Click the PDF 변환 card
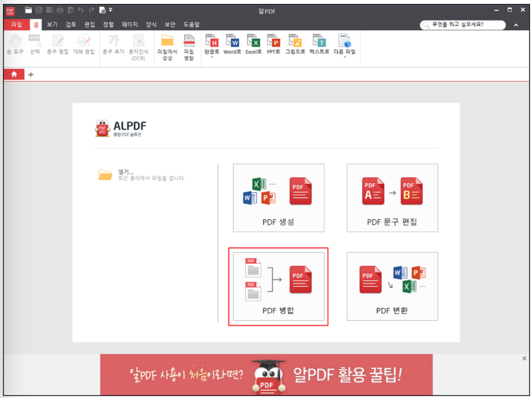 (x=392, y=286)
